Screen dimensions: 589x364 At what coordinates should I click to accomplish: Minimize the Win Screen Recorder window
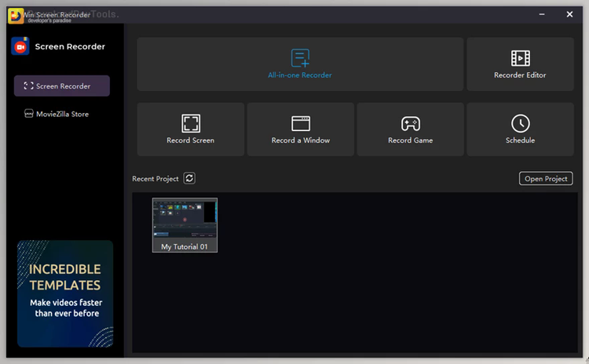coord(542,14)
